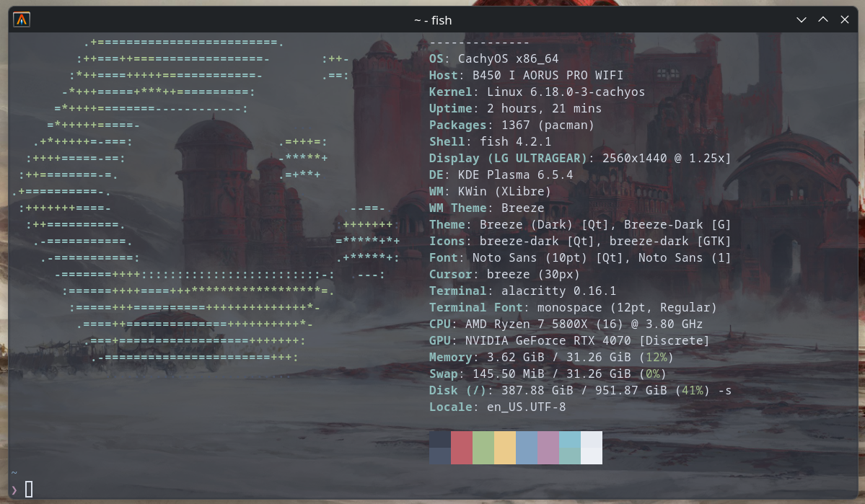Click the 'DE: KDE Plasma 6.5.4' line

[501, 174]
